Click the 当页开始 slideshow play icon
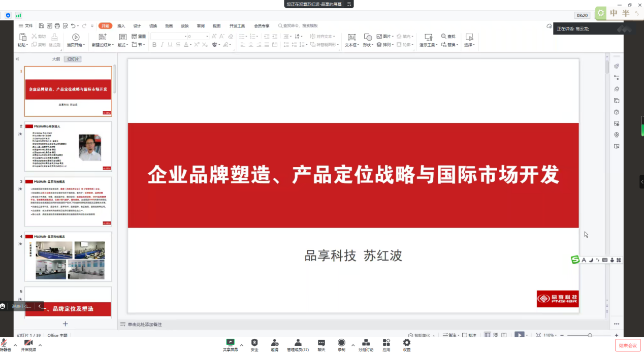The width and height of the screenshot is (644, 352). coord(76,37)
